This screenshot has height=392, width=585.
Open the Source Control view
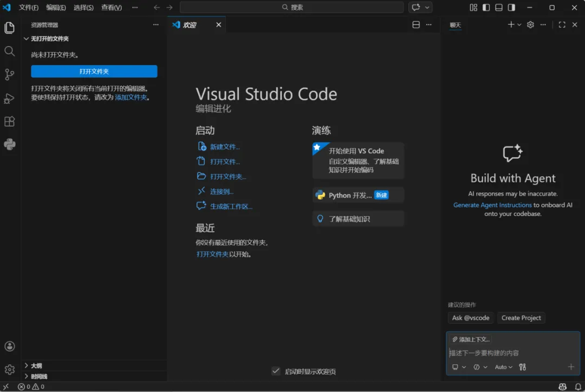(x=9, y=75)
